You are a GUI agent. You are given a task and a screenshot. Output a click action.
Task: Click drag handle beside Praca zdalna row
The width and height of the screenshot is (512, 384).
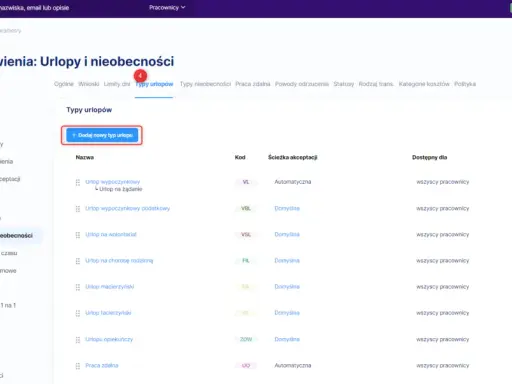[x=78, y=366]
